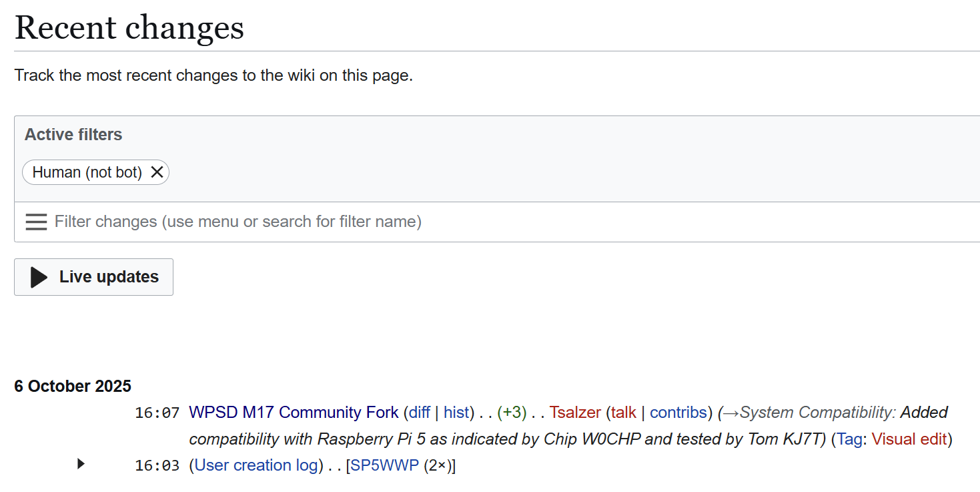
Task: Open Tsalzer's user page
Action: pos(575,412)
